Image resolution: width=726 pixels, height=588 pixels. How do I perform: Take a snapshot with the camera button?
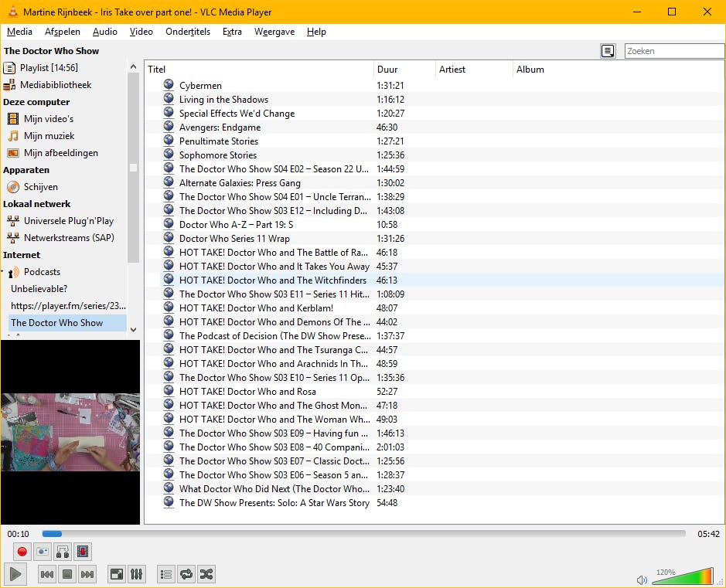[42, 552]
